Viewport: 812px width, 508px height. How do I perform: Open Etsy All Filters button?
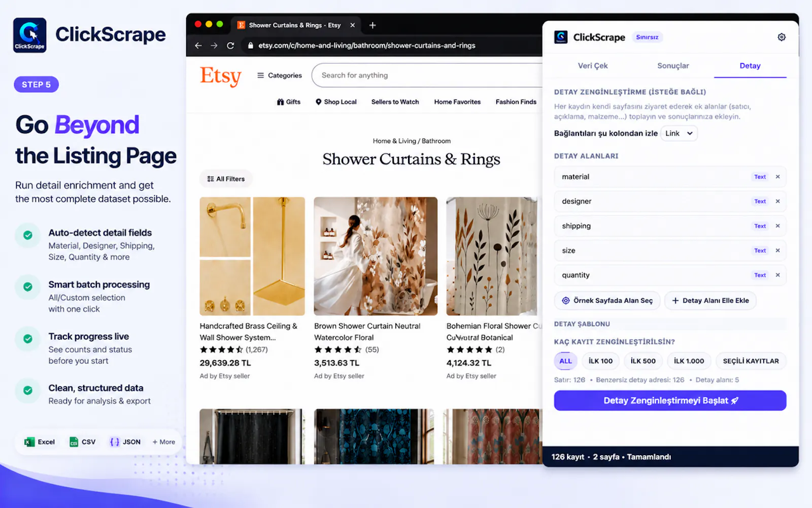click(226, 179)
